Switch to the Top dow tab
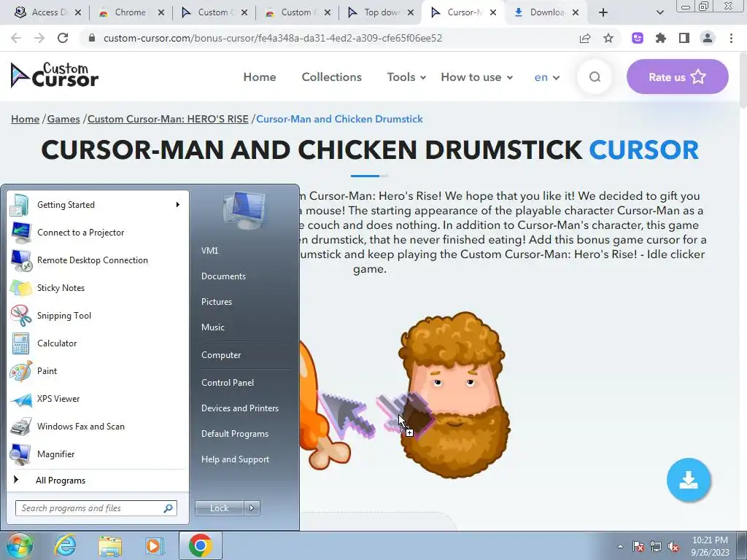The image size is (747, 560). pos(379,12)
